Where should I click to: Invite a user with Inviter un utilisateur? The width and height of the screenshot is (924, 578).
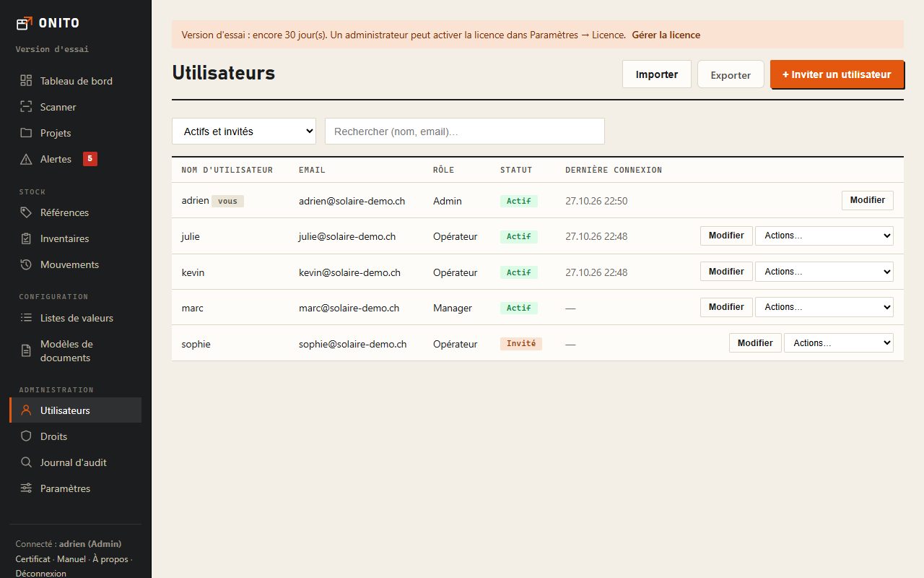tap(837, 74)
